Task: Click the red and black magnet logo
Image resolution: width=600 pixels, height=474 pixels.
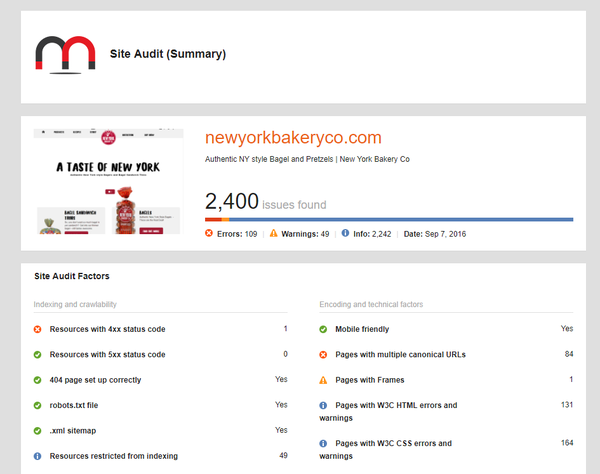Action: pos(65,54)
